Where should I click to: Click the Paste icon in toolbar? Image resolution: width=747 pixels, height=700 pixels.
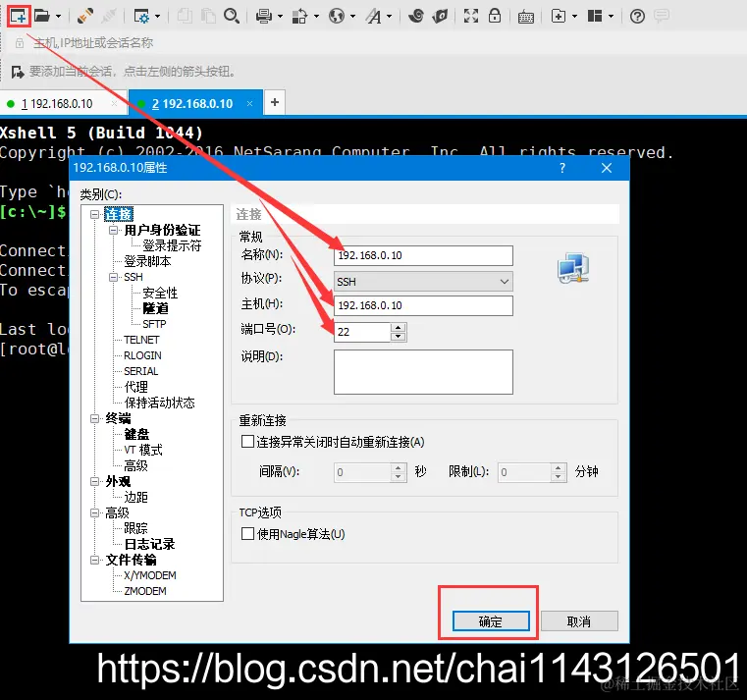(208, 17)
